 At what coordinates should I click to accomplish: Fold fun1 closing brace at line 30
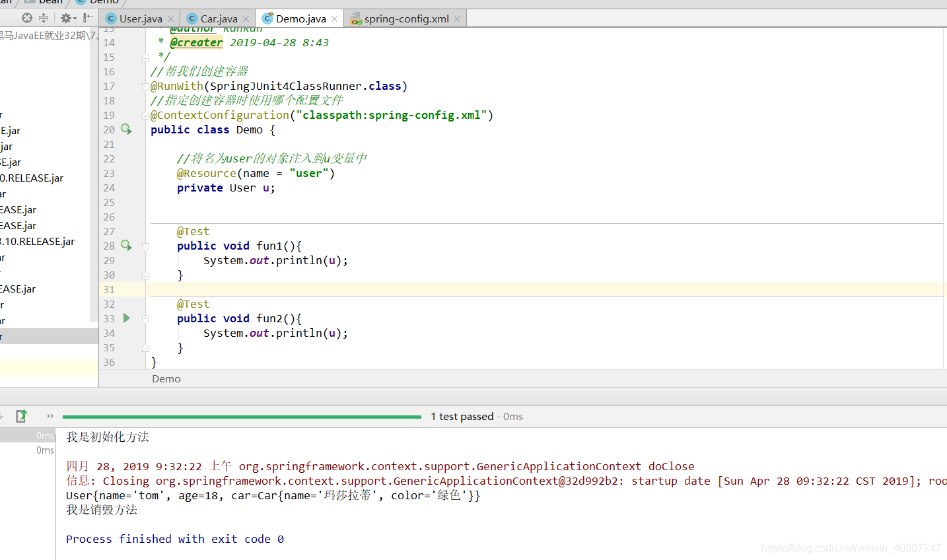point(145,275)
